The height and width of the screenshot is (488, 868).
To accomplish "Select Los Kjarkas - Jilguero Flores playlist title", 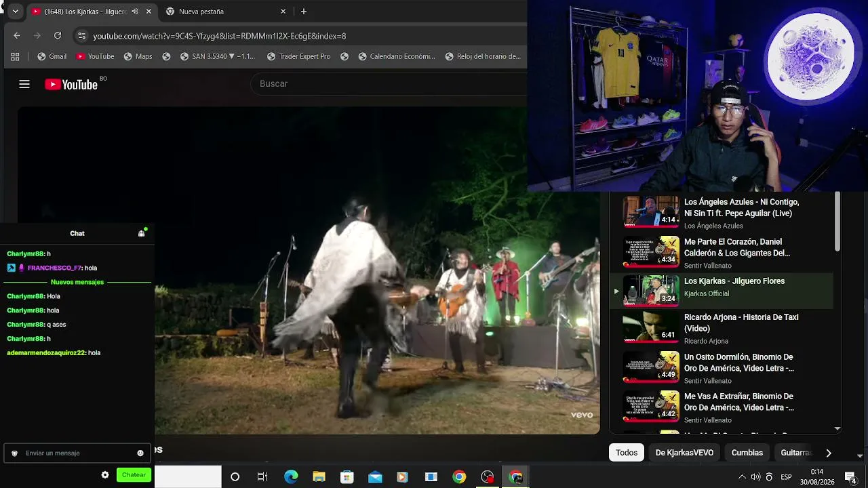I will click(734, 281).
